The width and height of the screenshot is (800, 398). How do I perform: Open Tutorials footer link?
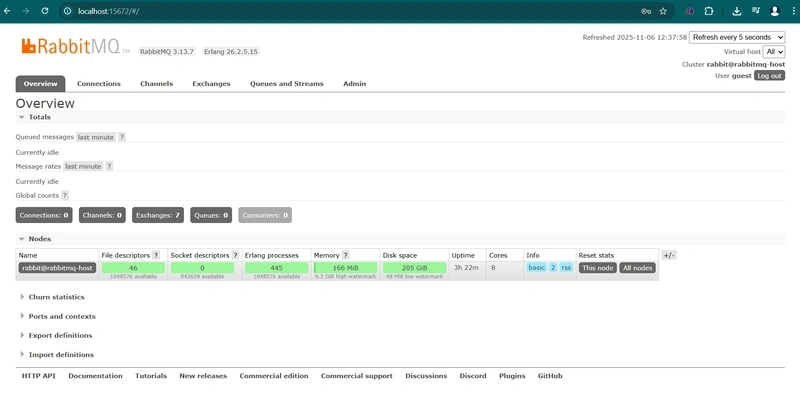coord(151,376)
